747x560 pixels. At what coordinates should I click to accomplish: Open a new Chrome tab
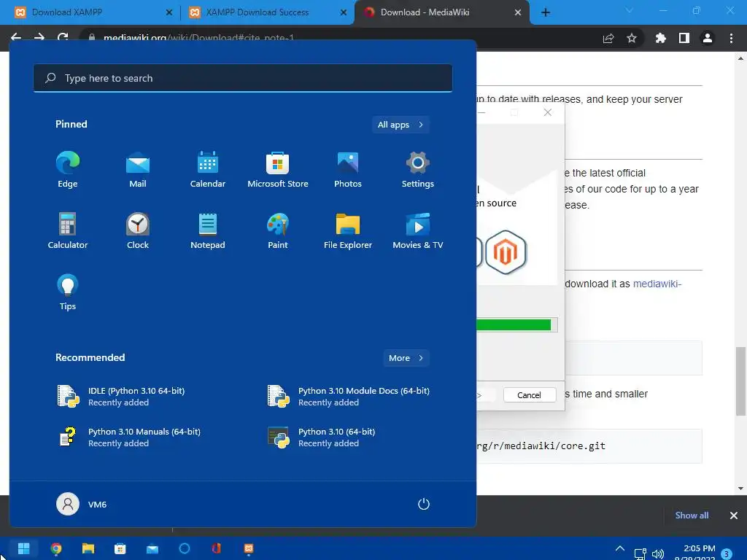(x=546, y=12)
